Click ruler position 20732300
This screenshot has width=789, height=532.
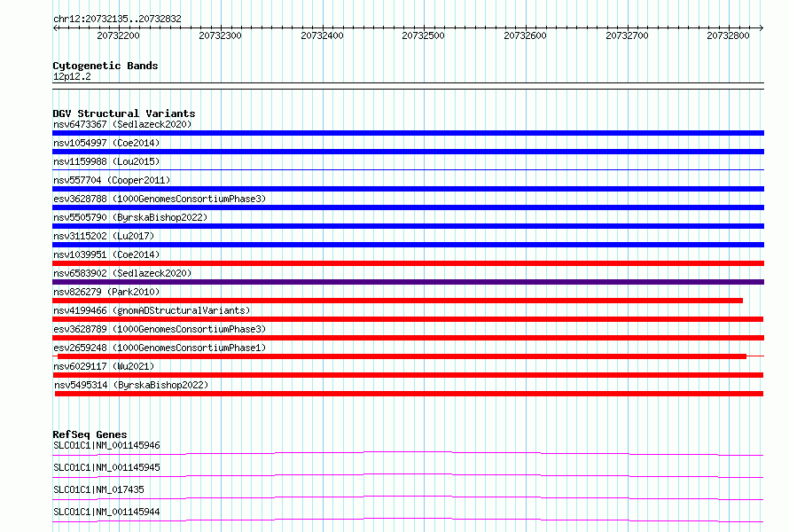pyautogui.click(x=220, y=35)
